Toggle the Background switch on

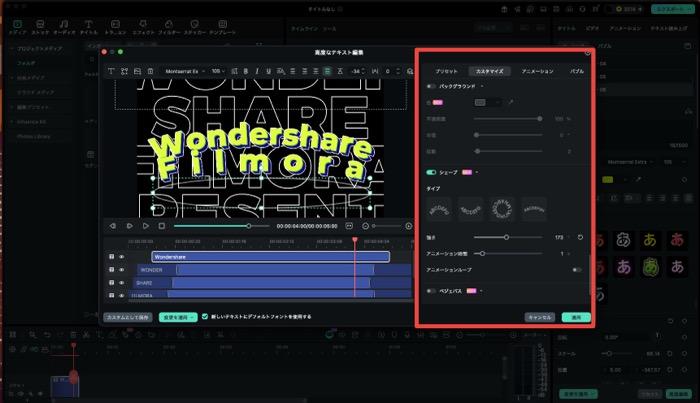point(431,86)
